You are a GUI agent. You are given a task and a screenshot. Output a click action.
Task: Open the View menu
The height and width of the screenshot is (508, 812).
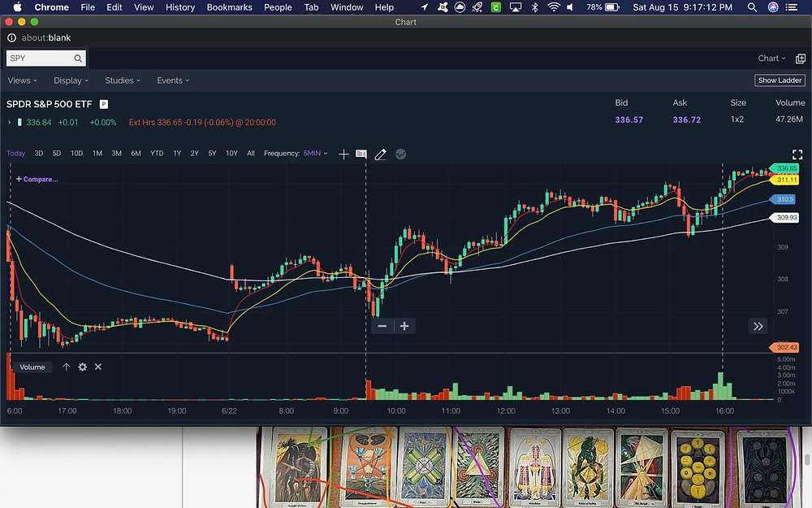coord(144,7)
